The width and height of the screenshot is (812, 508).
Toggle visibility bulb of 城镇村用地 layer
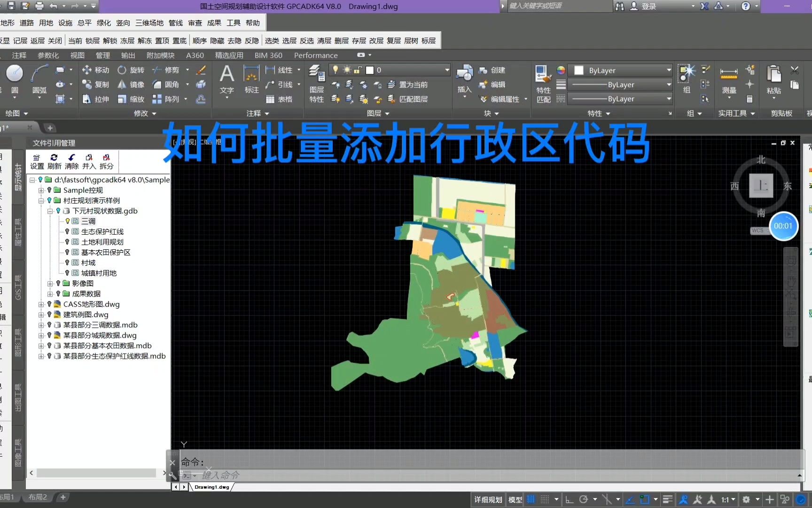[x=67, y=273]
